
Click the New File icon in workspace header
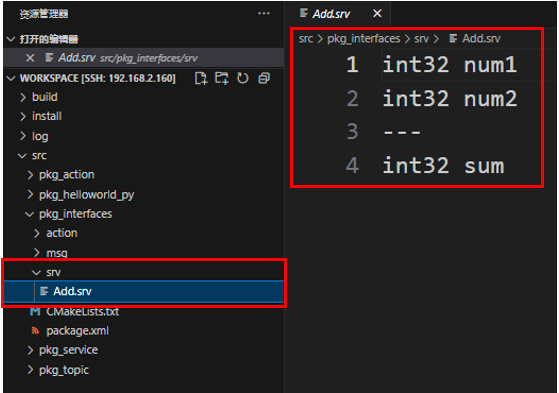coord(201,78)
